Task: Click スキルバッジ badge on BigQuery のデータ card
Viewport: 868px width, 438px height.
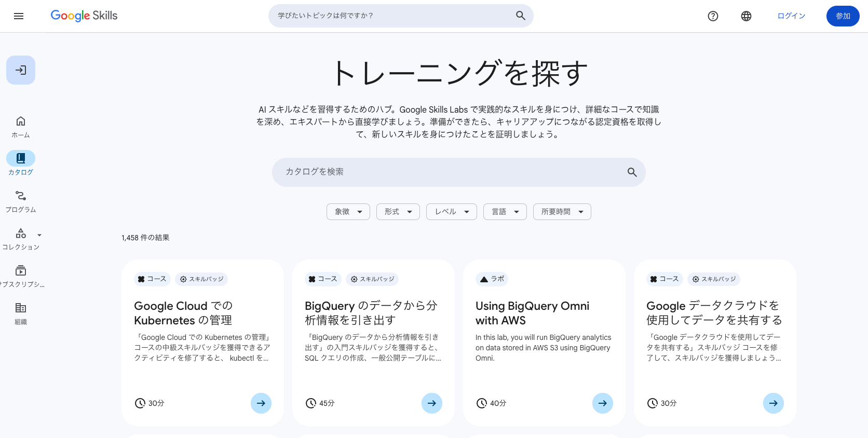Action: pyautogui.click(x=372, y=279)
